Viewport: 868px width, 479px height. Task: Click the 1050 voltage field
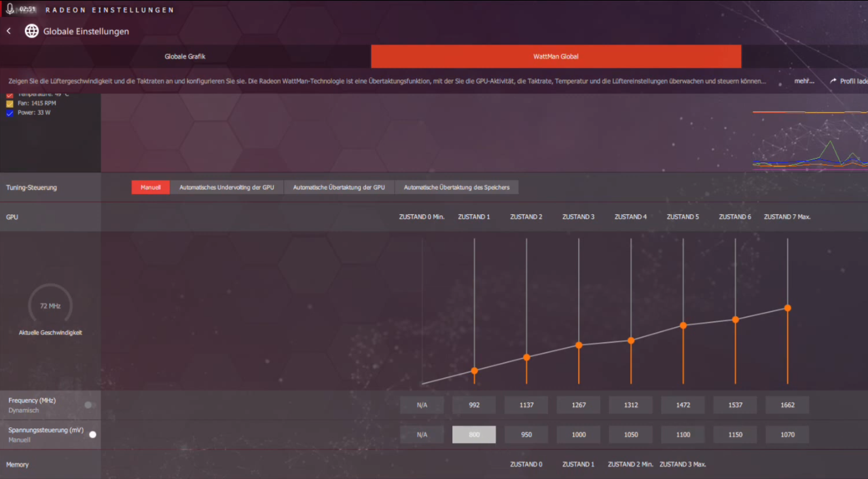coord(631,434)
